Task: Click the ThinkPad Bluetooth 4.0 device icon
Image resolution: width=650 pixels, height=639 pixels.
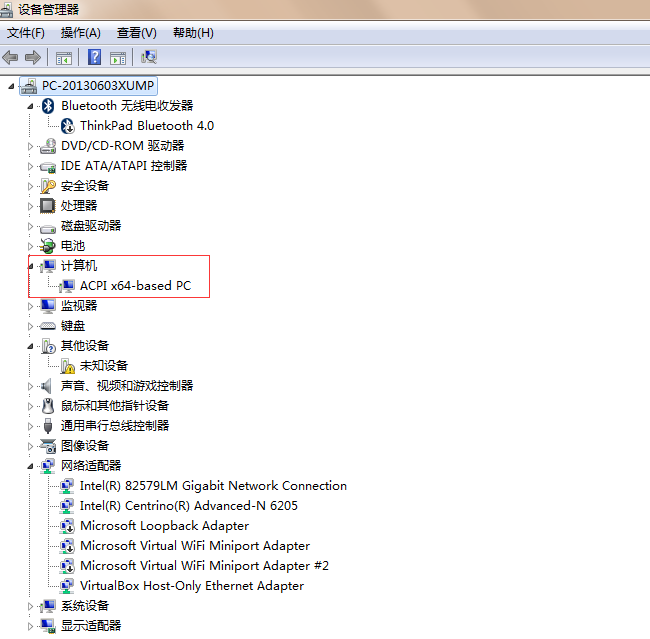Action: click(x=67, y=126)
